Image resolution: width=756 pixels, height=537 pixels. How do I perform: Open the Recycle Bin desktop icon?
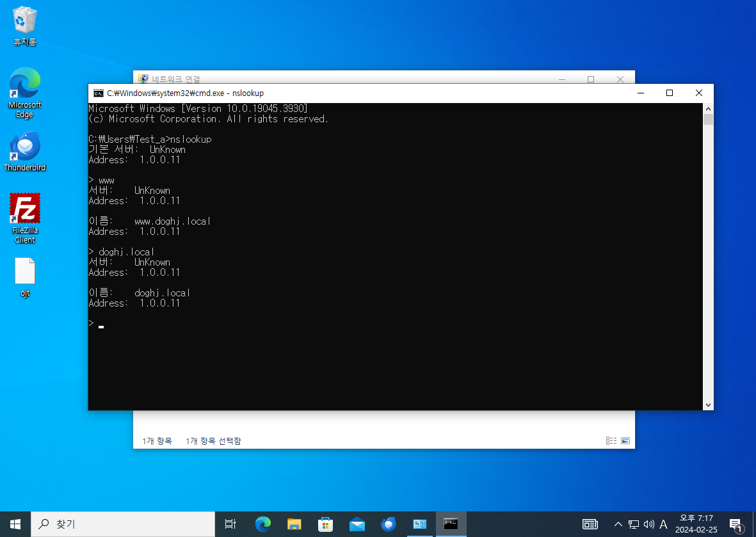click(x=24, y=26)
